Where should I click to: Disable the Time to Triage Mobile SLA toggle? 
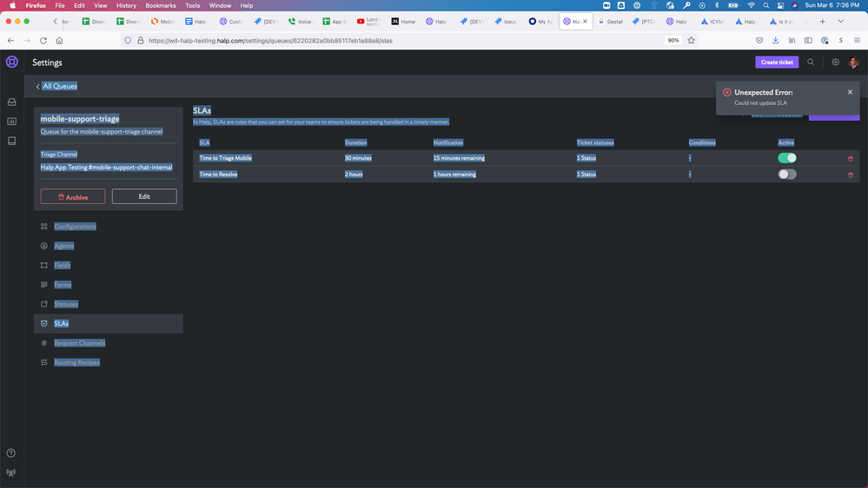(x=787, y=158)
